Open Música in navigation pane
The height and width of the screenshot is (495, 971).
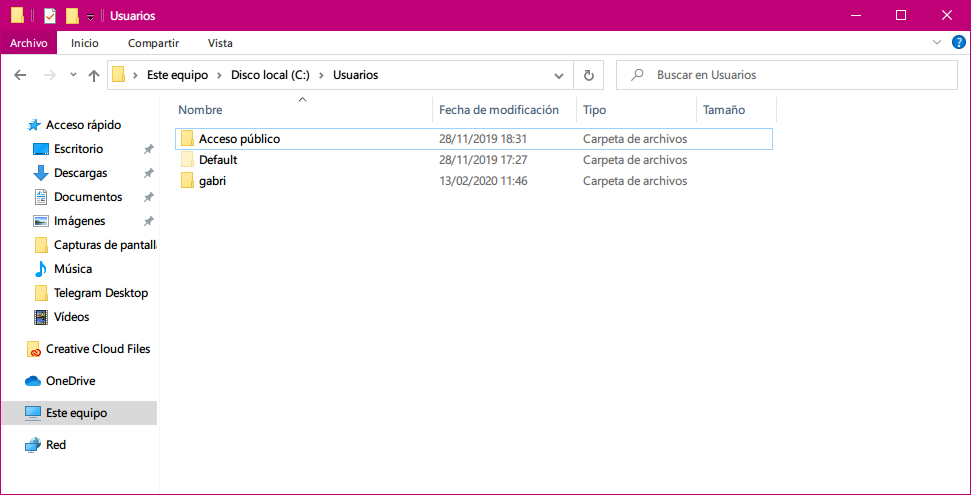(72, 269)
